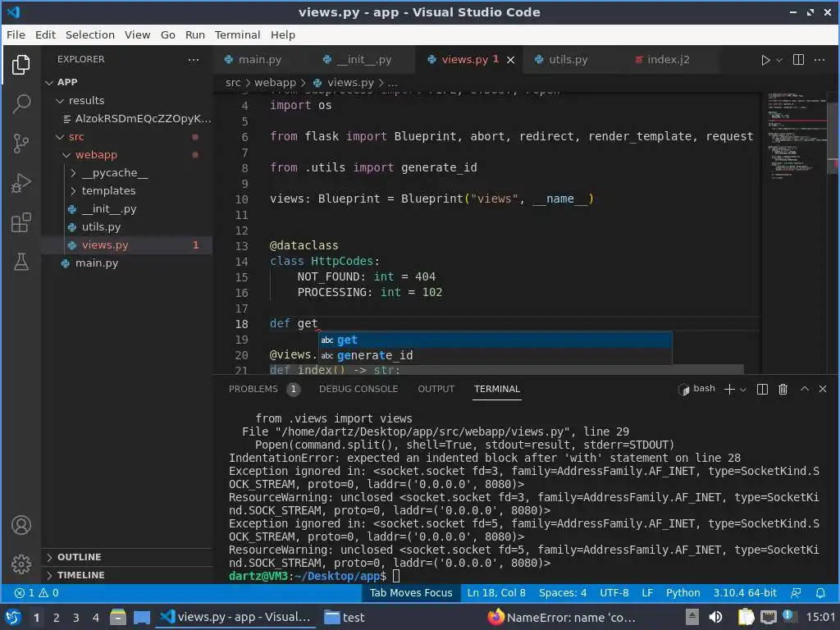Open the Testing flask view

[x=21, y=262]
